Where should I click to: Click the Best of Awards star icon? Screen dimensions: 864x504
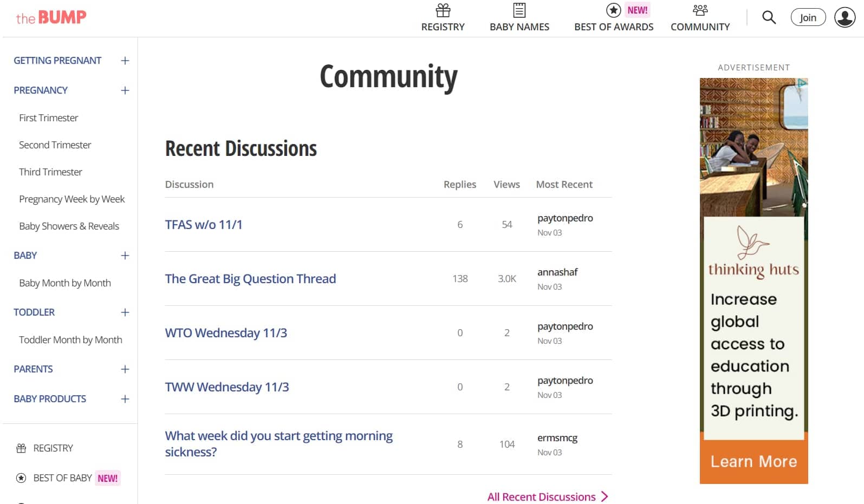click(x=613, y=10)
